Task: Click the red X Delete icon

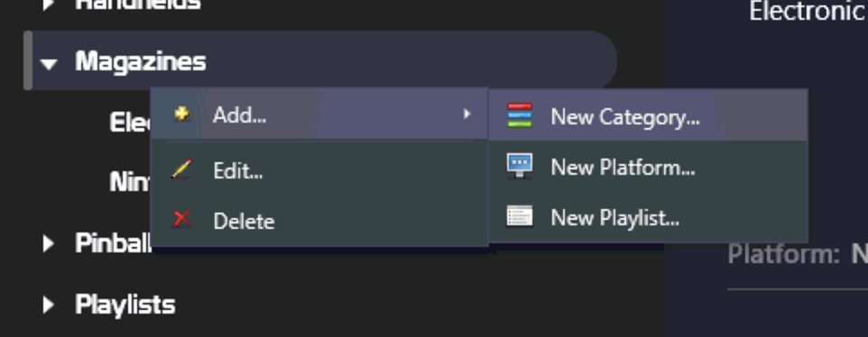Action: [181, 219]
